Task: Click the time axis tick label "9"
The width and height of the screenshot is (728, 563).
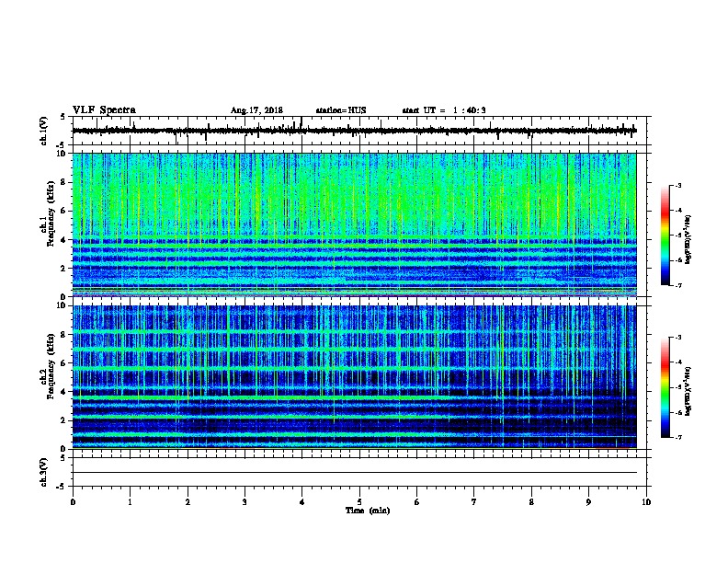Action: [x=588, y=502]
